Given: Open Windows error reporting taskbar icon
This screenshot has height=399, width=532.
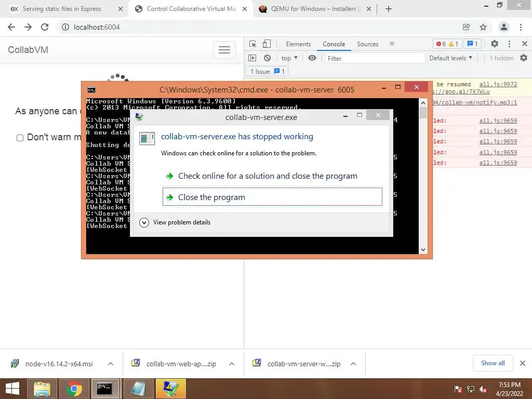Looking at the screenshot, I should 170,389.
